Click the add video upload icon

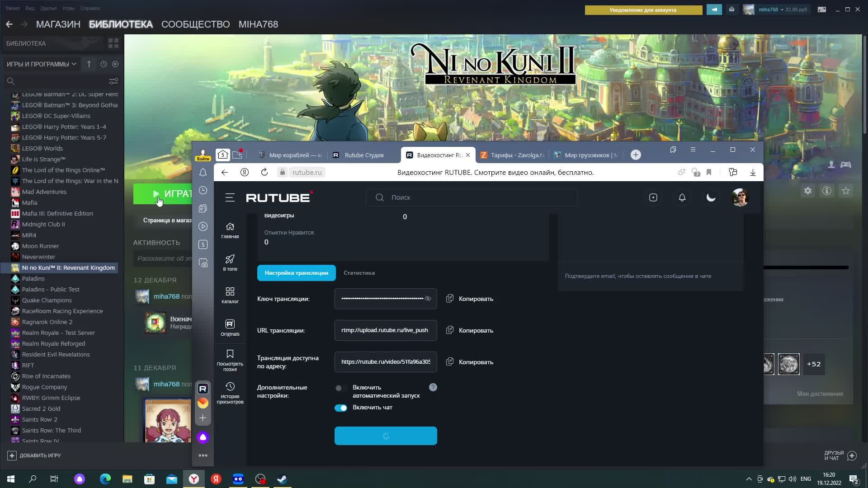click(x=653, y=197)
